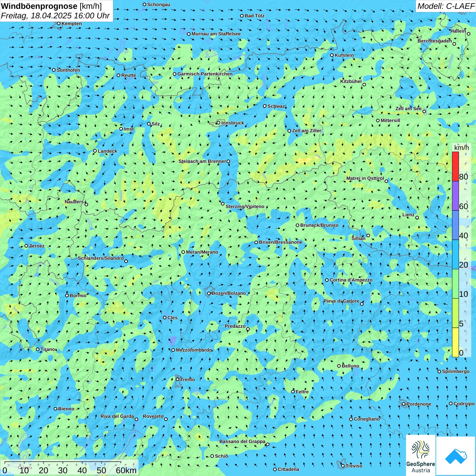Click the GeoSphere Austria logo

pos(421,456)
